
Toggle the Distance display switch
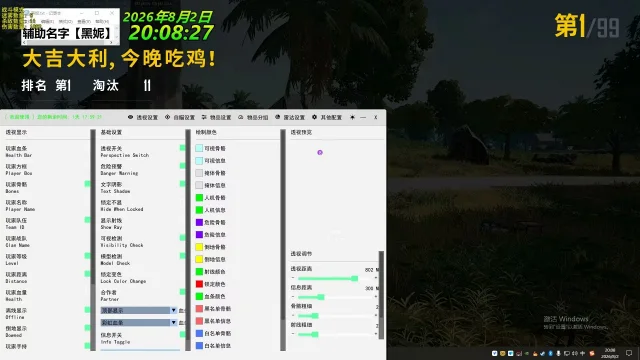(x=87, y=274)
